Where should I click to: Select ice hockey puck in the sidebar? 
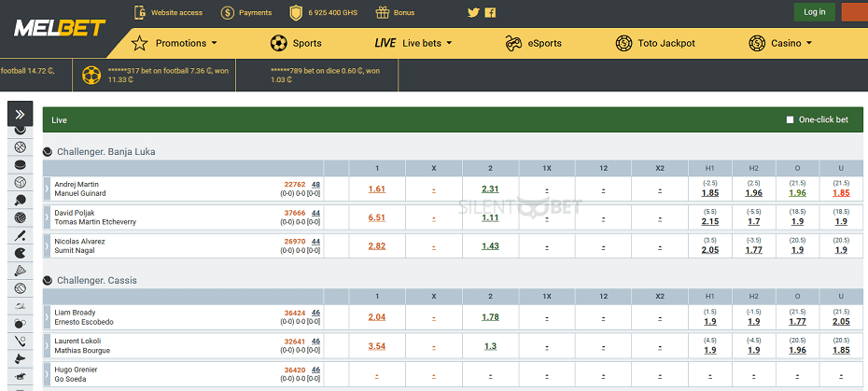click(20, 164)
